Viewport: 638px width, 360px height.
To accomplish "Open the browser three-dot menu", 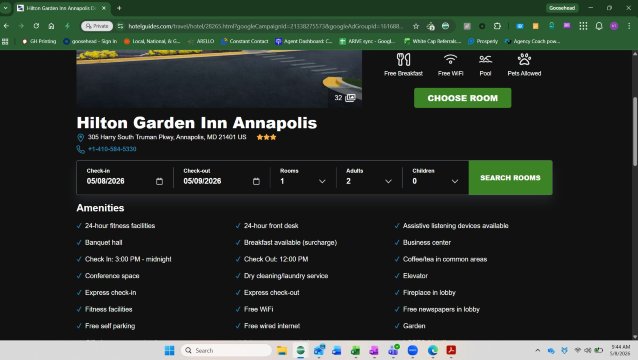I will 629,26.
